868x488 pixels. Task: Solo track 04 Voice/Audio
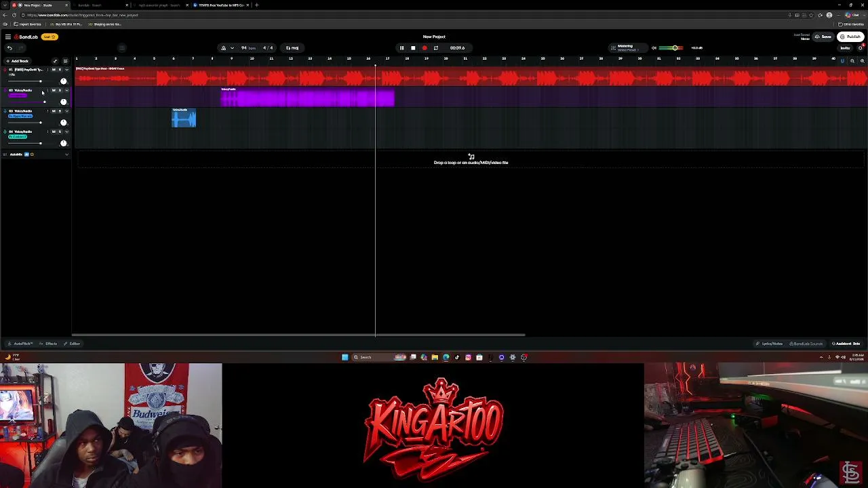pos(60,131)
